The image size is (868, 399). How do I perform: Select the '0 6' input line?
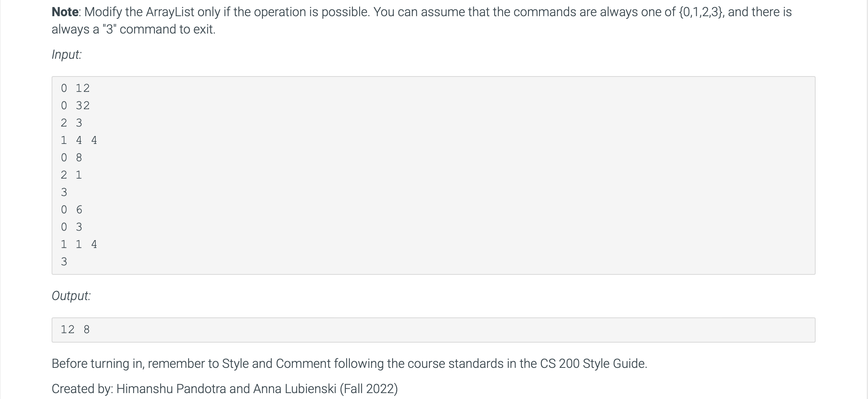72,209
